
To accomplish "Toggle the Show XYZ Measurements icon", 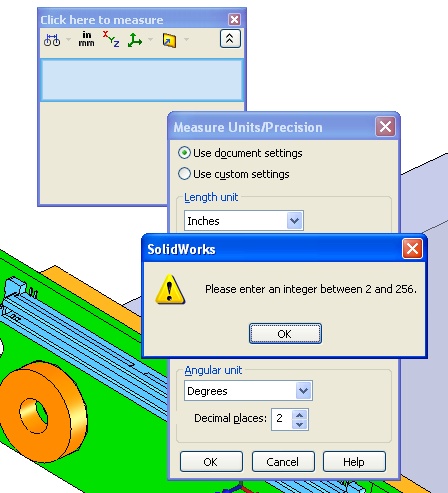I will point(111,39).
